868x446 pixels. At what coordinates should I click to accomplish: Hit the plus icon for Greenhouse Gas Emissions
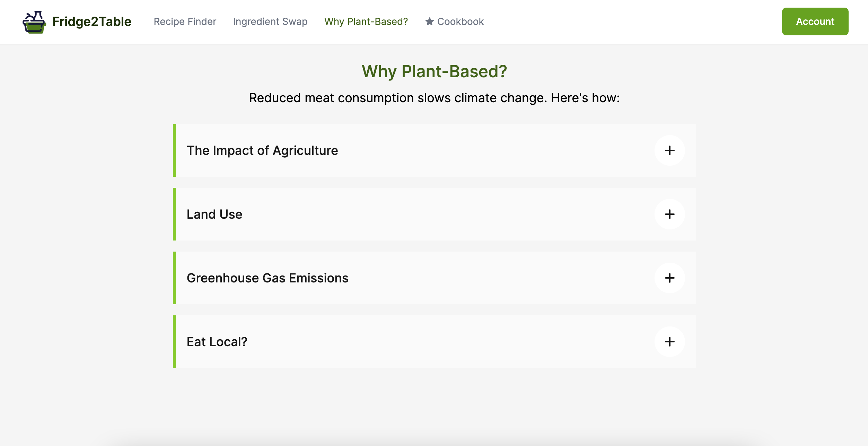669,278
